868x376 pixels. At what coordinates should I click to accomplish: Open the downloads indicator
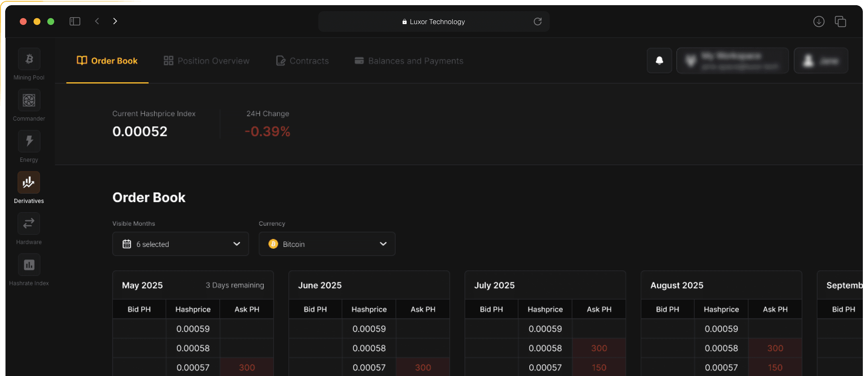pos(819,21)
